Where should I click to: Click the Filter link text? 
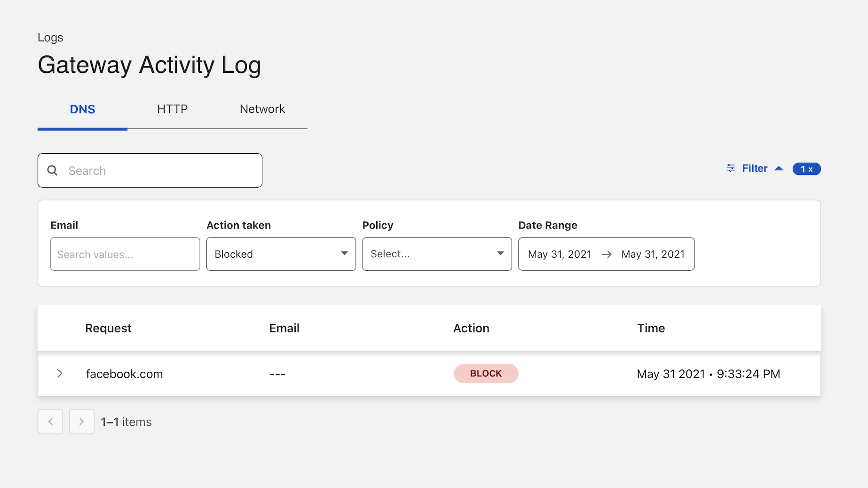(x=754, y=168)
